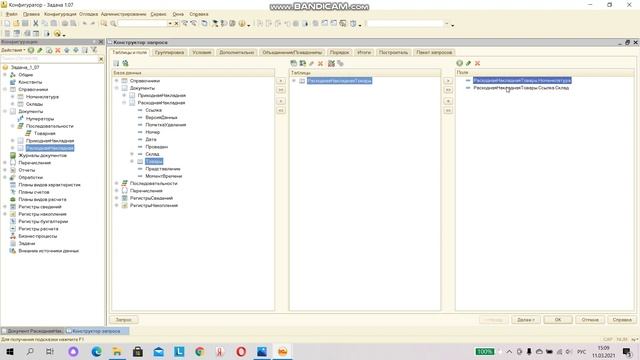
Task: Click the help icon in the main toolbar
Action: coord(242,24)
